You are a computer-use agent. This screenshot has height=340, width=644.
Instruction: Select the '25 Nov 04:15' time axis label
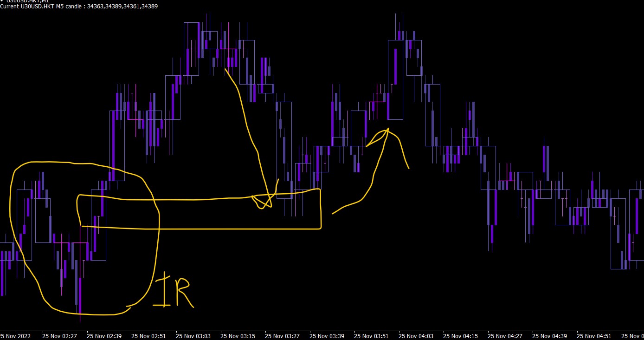coord(461,336)
